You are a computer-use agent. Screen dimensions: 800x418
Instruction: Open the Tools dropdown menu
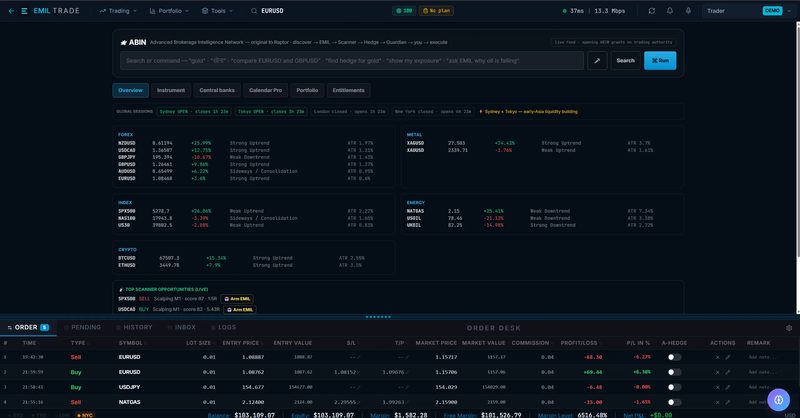click(x=218, y=11)
